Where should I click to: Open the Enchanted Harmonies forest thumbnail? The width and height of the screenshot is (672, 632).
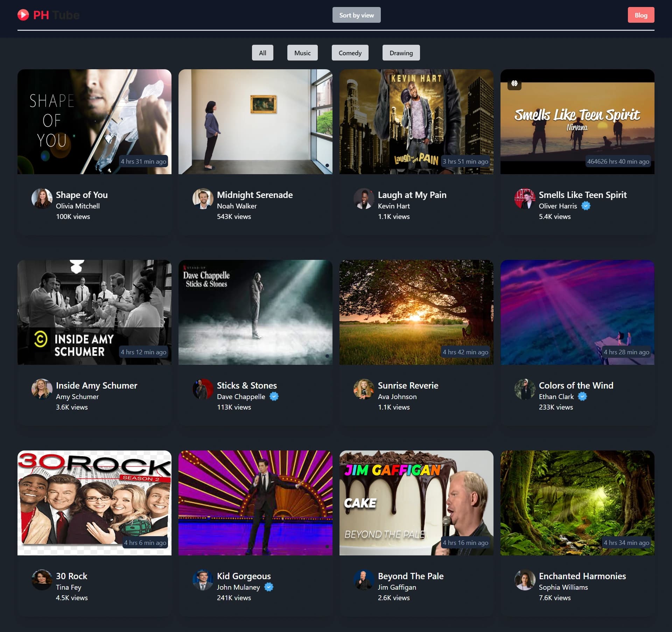click(x=577, y=503)
